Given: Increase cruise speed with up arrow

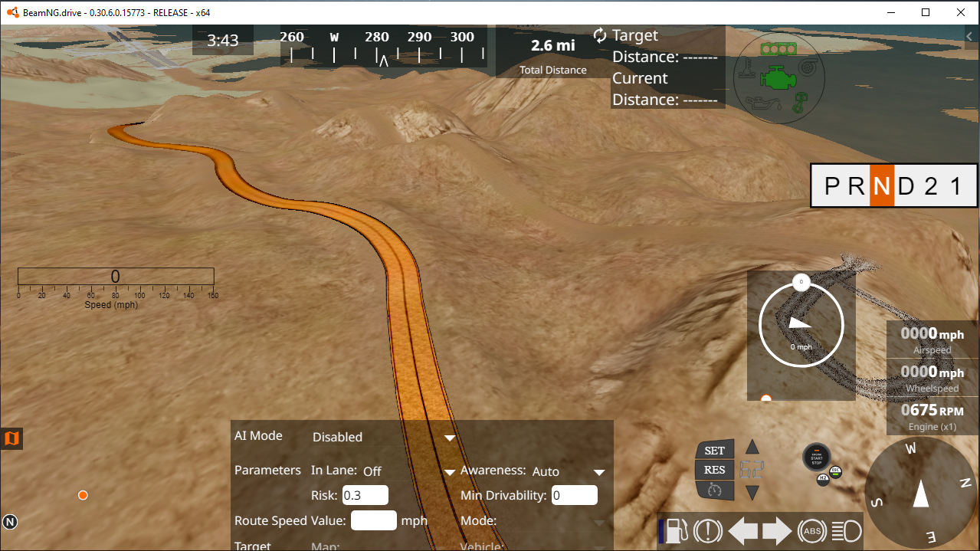Looking at the screenshot, I should tap(752, 447).
